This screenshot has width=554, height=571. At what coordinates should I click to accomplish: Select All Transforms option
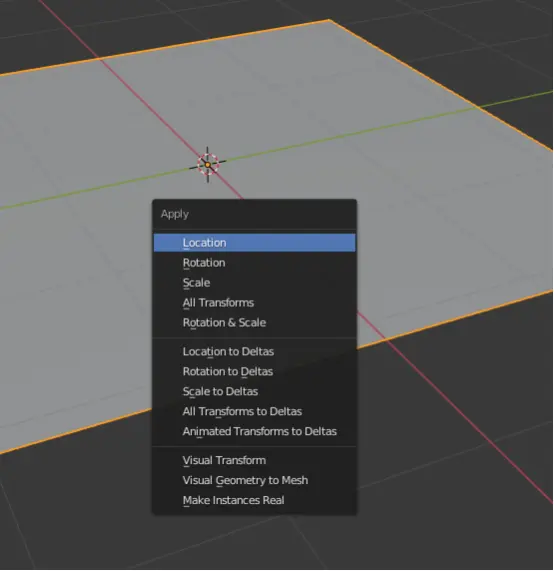coord(254,303)
